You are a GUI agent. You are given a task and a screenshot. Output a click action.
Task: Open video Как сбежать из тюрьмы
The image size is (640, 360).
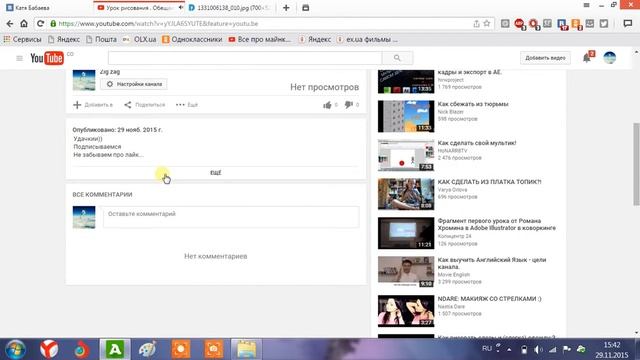[x=473, y=104]
